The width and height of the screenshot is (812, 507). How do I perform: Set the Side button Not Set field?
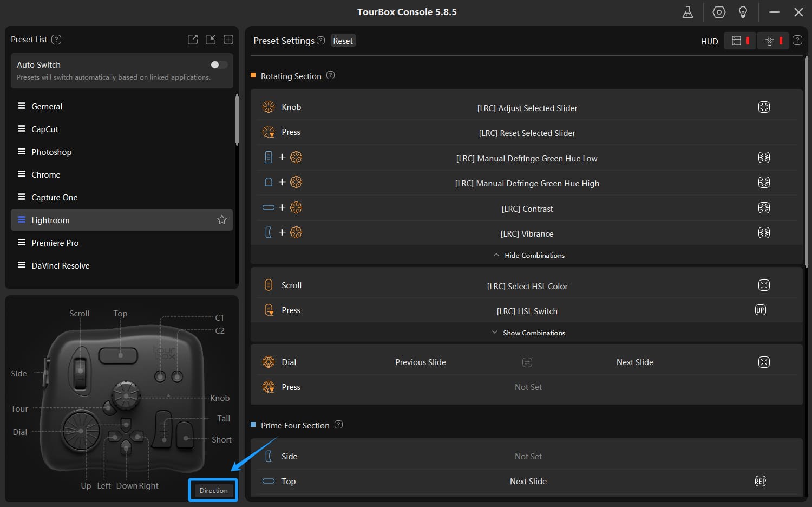tap(528, 456)
